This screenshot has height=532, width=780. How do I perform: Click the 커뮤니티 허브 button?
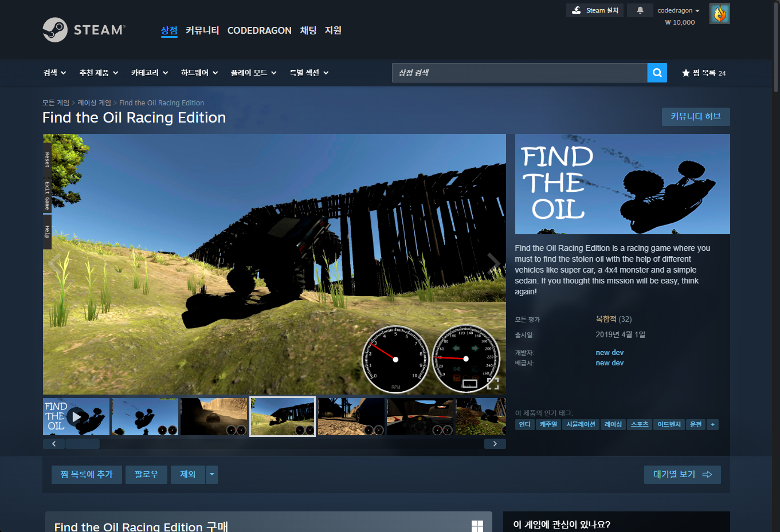point(696,117)
